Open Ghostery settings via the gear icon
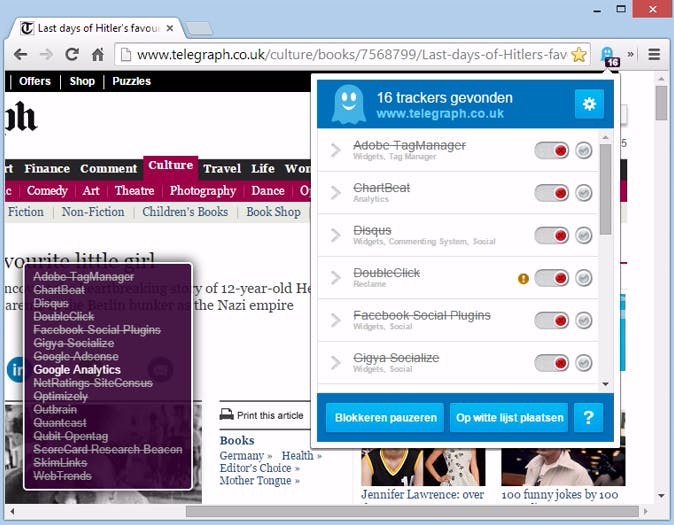The width and height of the screenshot is (674, 525). (x=589, y=104)
